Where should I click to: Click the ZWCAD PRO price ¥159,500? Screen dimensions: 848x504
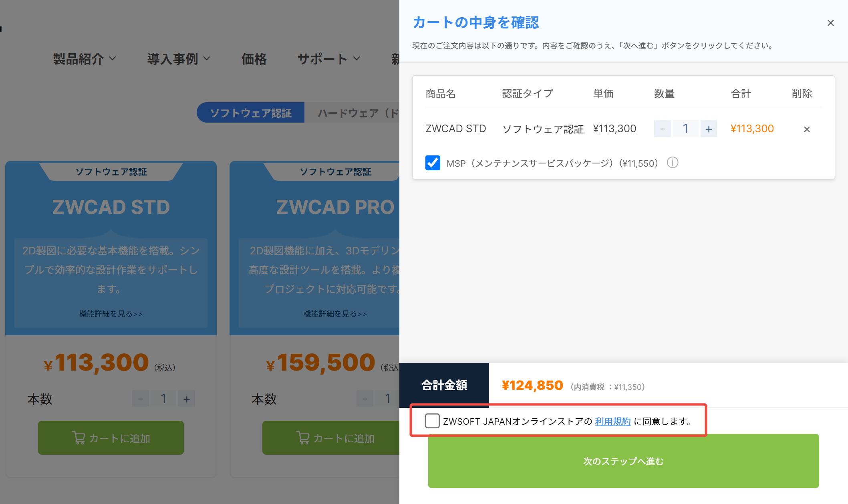click(321, 363)
